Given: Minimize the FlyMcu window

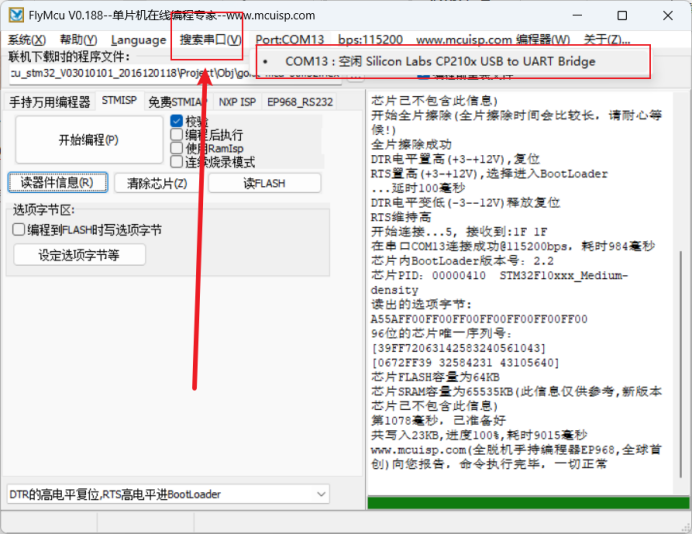Looking at the screenshot, I should click(x=577, y=15).
